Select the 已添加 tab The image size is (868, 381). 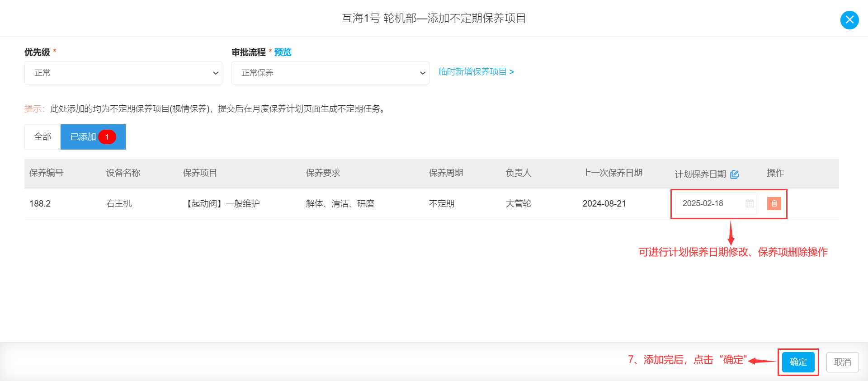coord(93,137)
